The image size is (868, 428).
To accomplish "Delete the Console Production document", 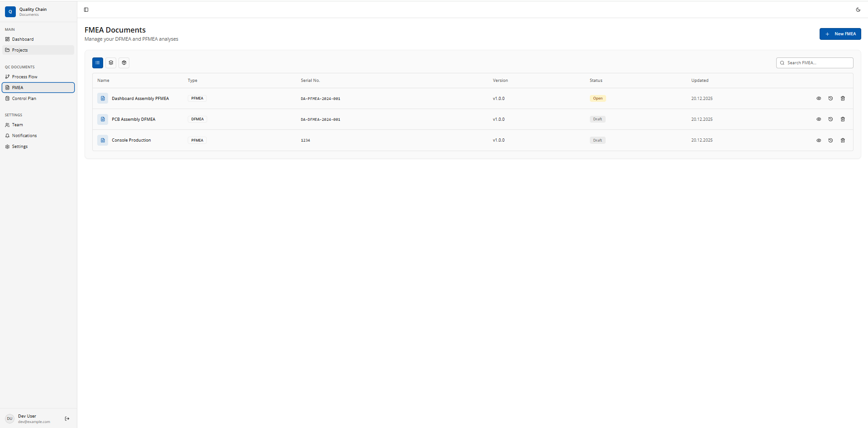I will tap(842, 140).
